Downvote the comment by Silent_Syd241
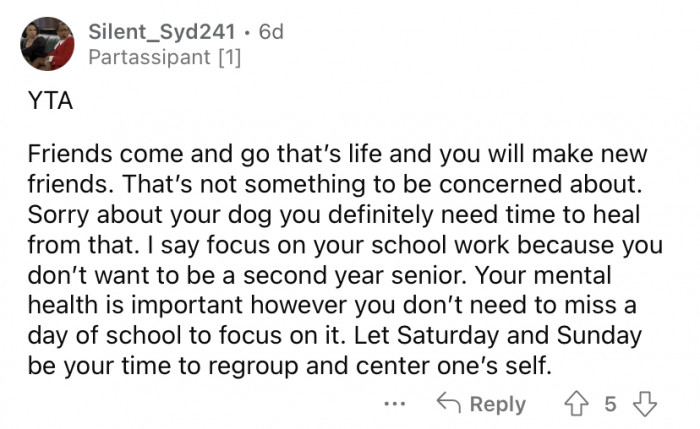Image resolution: width=700 pixels, height=429 pixels. [644, 403]
